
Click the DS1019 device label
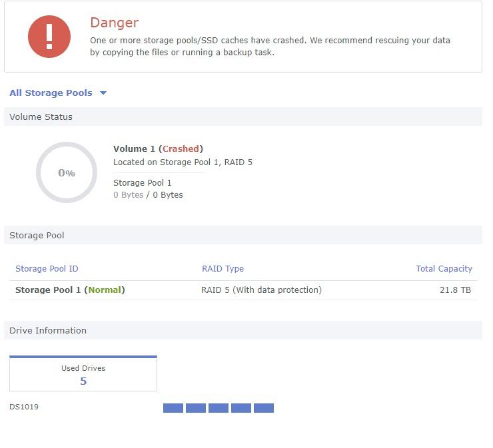click(24, 407)
